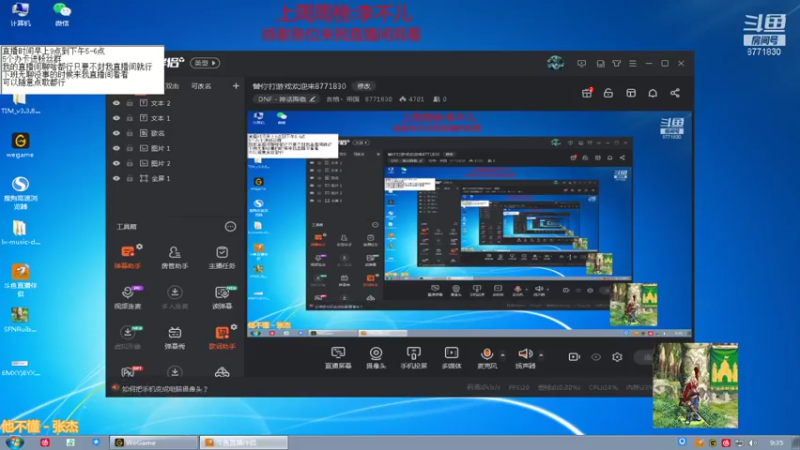
Task: Open the wegame desktop shortcut
Action: point(20,145)
